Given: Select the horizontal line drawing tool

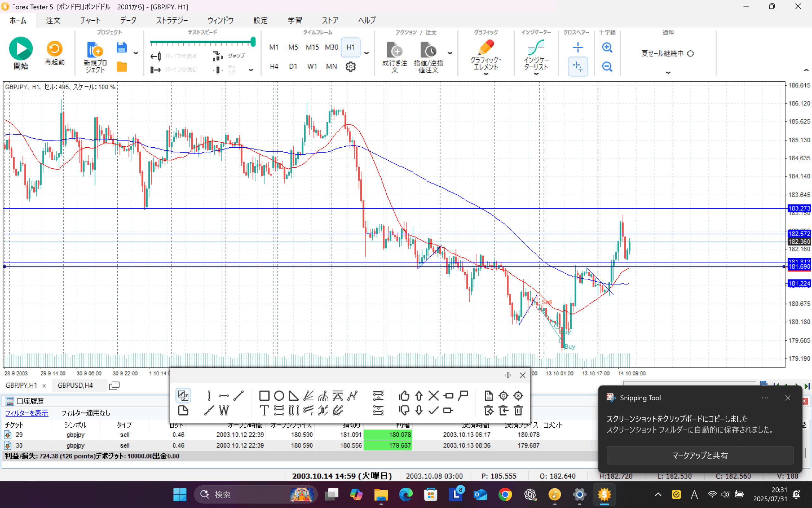Looking at the screenshot, I should point(224,396).
